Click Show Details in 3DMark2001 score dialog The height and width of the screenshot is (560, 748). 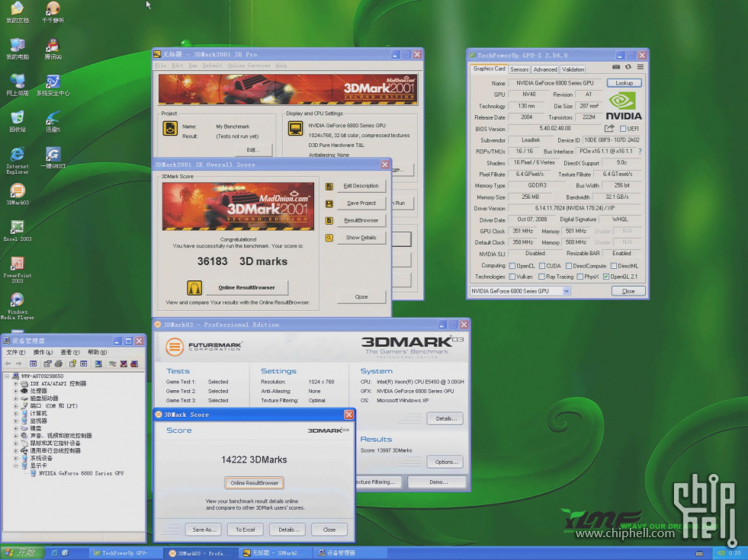coord(361,238)
